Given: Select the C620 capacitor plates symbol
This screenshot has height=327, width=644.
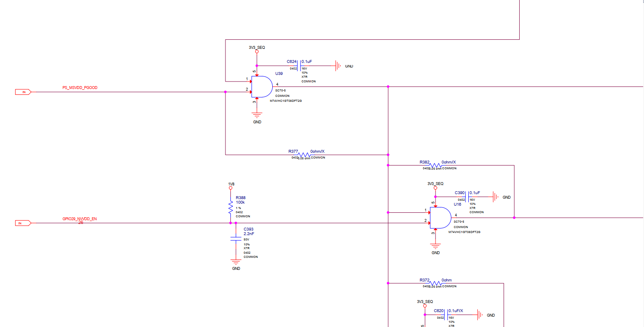Looking at the screenshot, I should point(446,315).
